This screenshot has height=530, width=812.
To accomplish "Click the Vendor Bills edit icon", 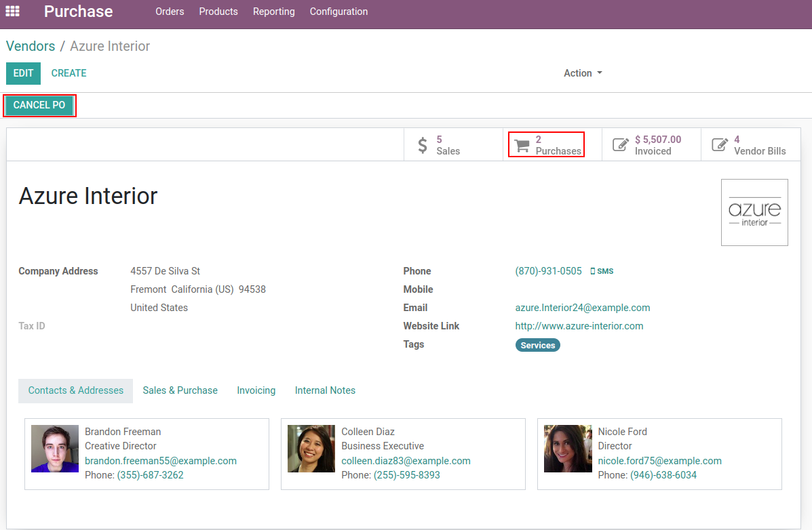I will 719,145.
